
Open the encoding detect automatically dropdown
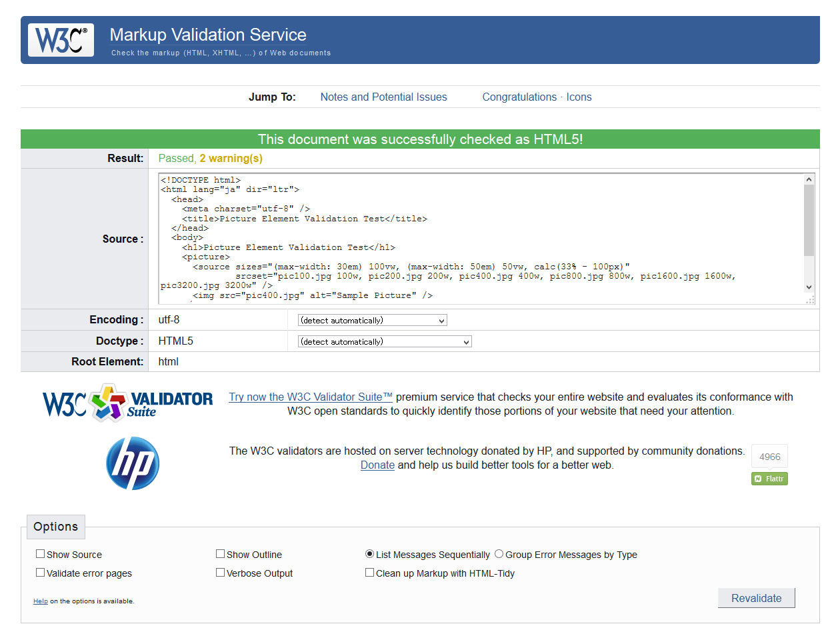[371, 320]
